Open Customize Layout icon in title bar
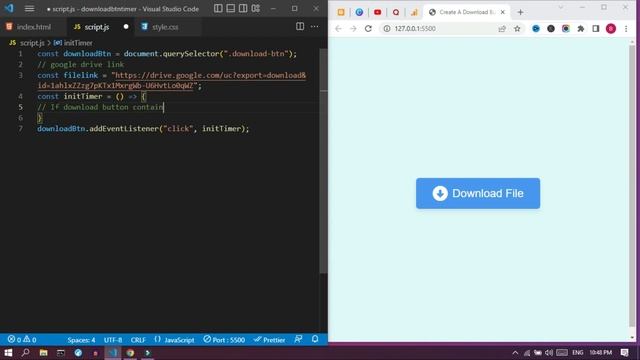The width and height of the screenshot is (640, 360). (256, 9)
